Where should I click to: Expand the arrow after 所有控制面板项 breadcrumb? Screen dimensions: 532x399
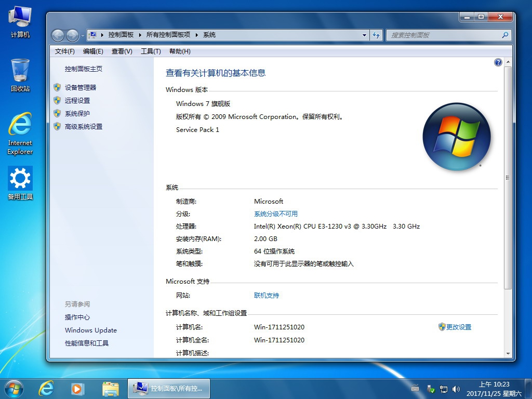196,35
